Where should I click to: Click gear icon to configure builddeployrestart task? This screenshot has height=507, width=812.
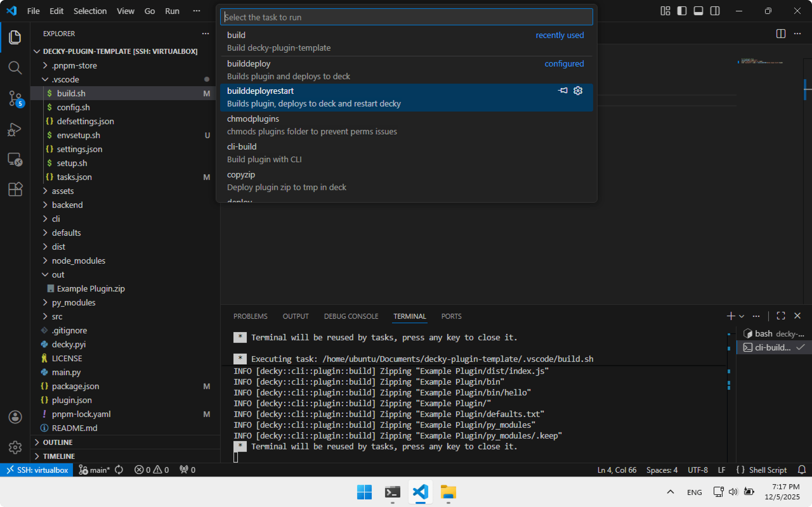pyautogui.click(x=578, y=91)
